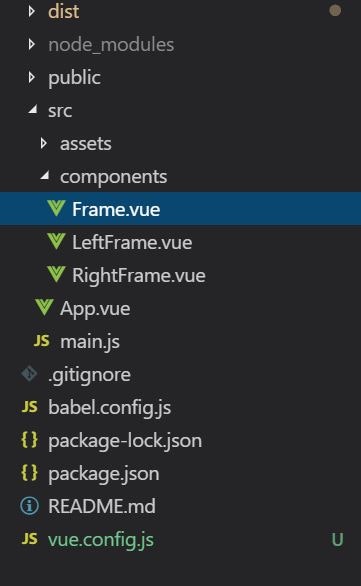Click the modified dot badge on dist

pos(335,10)
